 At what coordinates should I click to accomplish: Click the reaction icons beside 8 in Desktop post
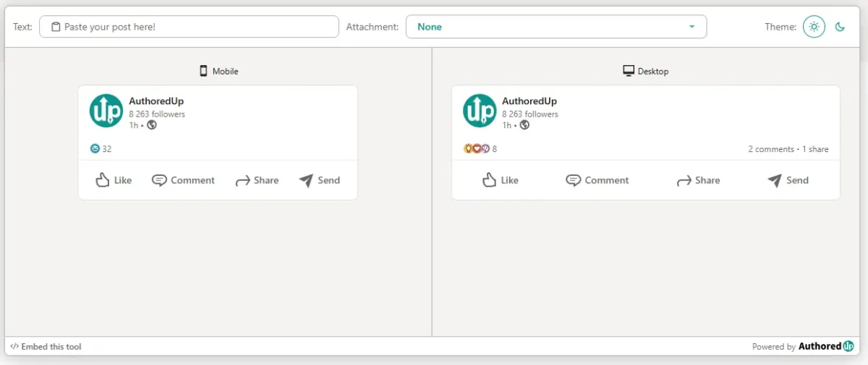pyautogui.click(x=477, y=148)
